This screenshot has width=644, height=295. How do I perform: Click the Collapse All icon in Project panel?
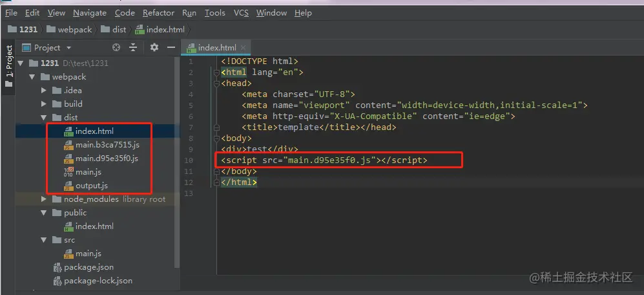(132, 48)
